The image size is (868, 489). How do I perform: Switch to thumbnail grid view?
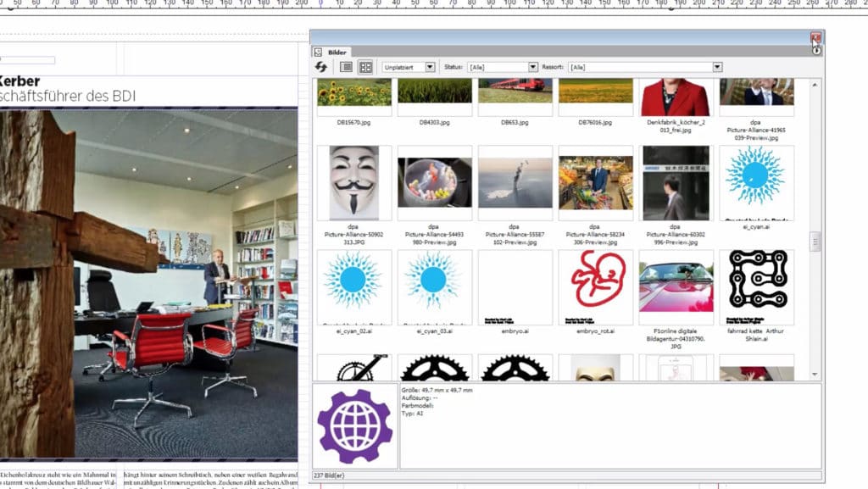click(365, 67)
